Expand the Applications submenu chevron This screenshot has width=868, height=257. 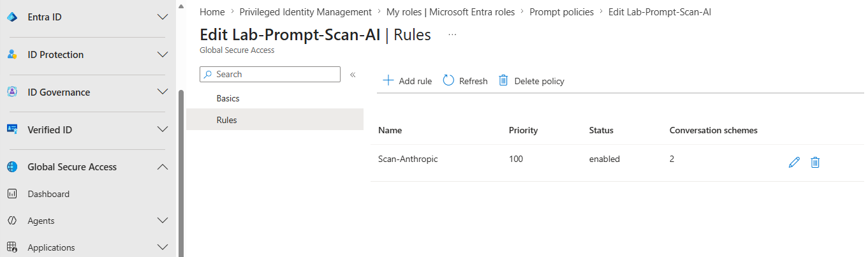coord(163,247)
